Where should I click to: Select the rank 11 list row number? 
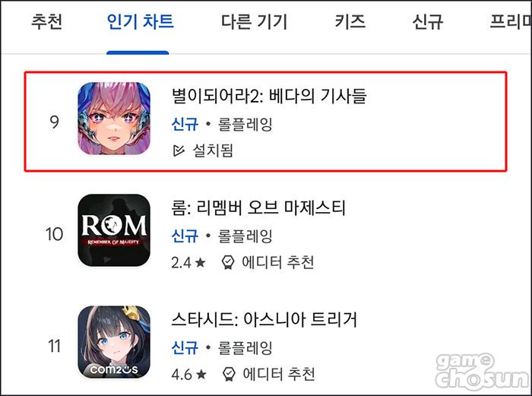pyautogui.click(x=54, y=346)
